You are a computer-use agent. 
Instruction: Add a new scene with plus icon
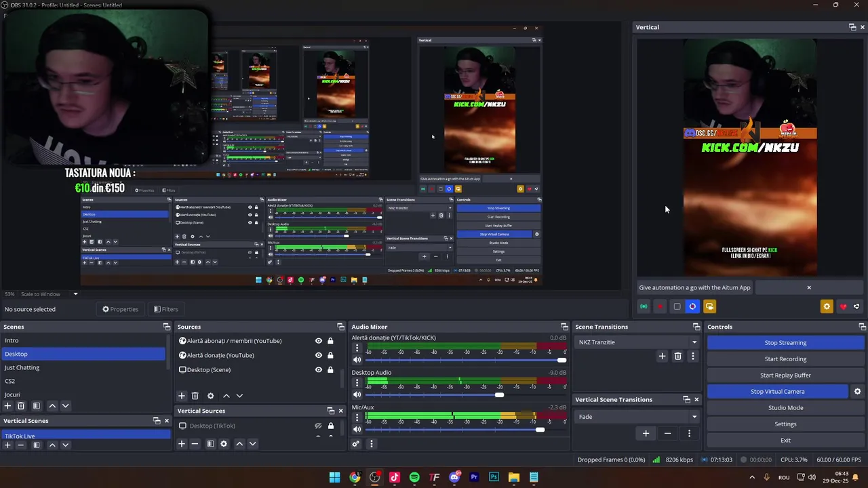pyautogui.click(x=7, y=405)
